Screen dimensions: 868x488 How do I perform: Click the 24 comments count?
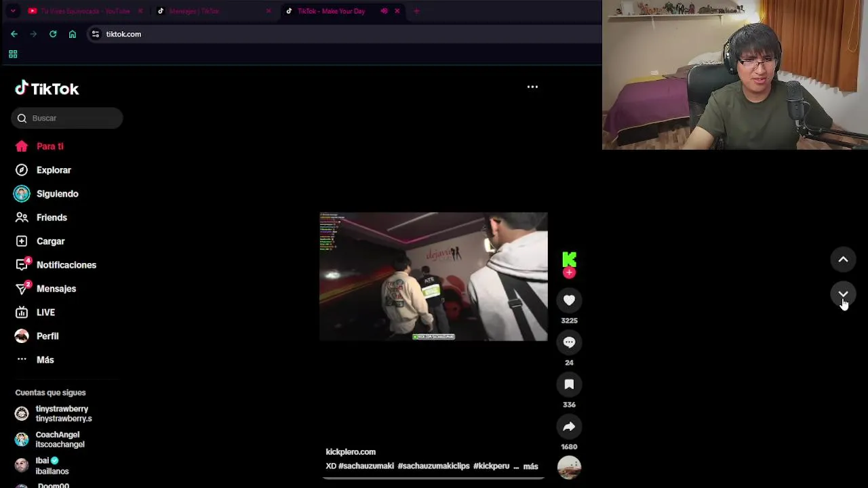click(569, 363)
